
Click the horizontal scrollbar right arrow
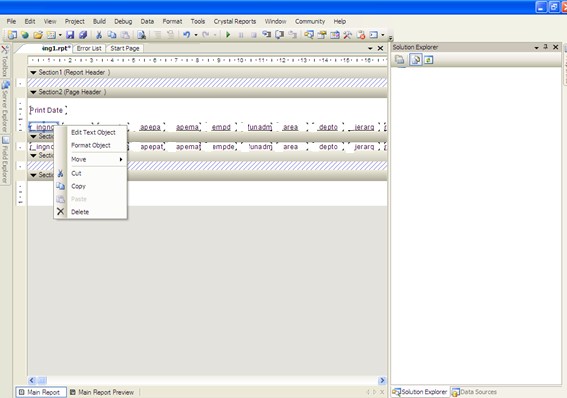[x=382, y=380]
